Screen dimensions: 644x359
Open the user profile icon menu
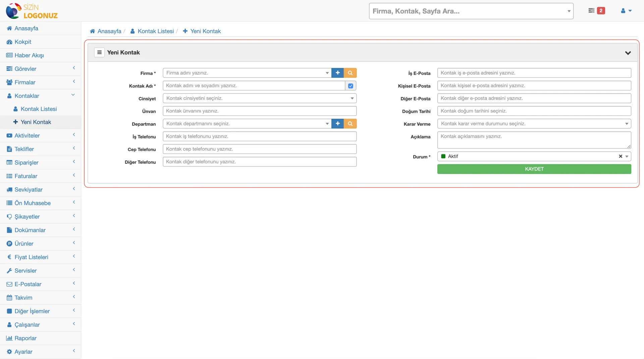(626, 10)
